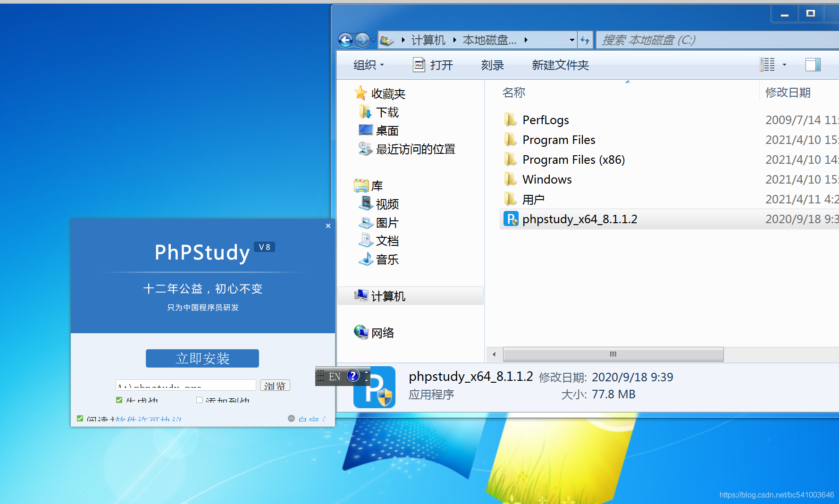Open the 组织 menu
The height and width of the screenshot is (504, 839).
click(369, 65)
